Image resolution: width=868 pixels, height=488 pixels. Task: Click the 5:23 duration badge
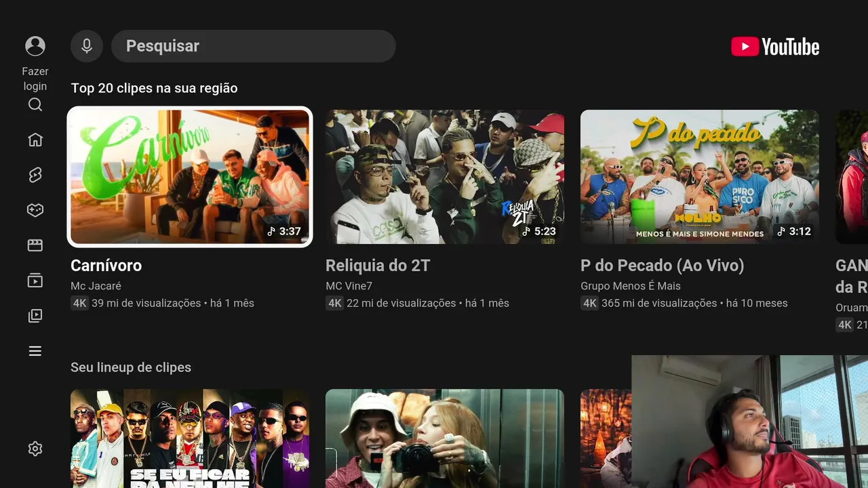coord(539,231)
